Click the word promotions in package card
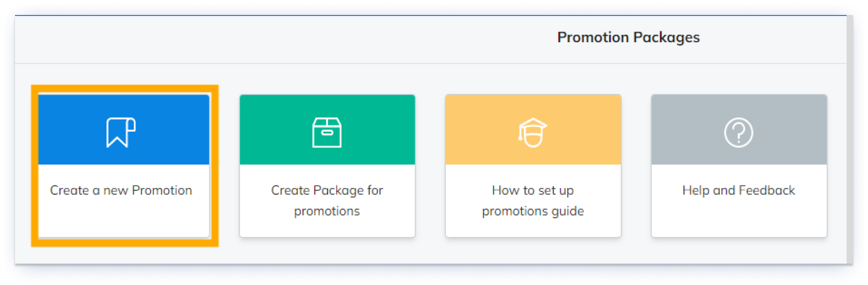 click(327, 211)
